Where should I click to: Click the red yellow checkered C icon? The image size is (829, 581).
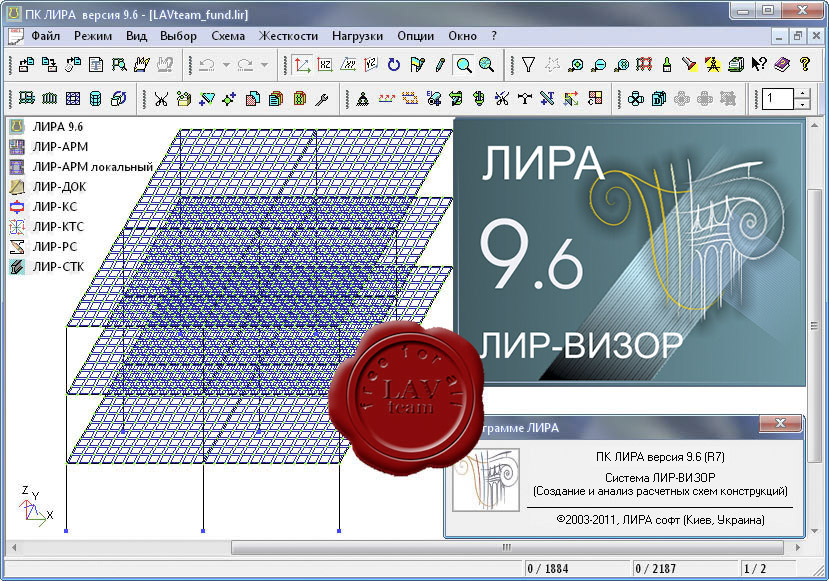click(x=595, y=98)
